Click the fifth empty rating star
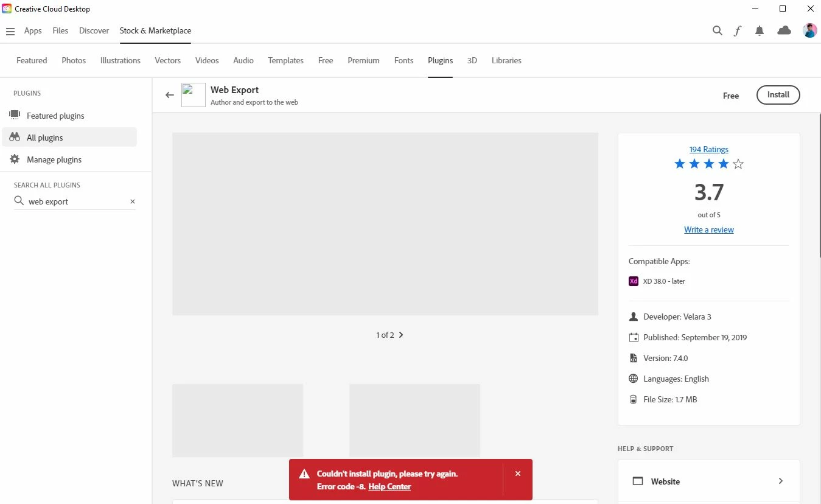This screenshot has height=504, width=821. click(738, 164)
